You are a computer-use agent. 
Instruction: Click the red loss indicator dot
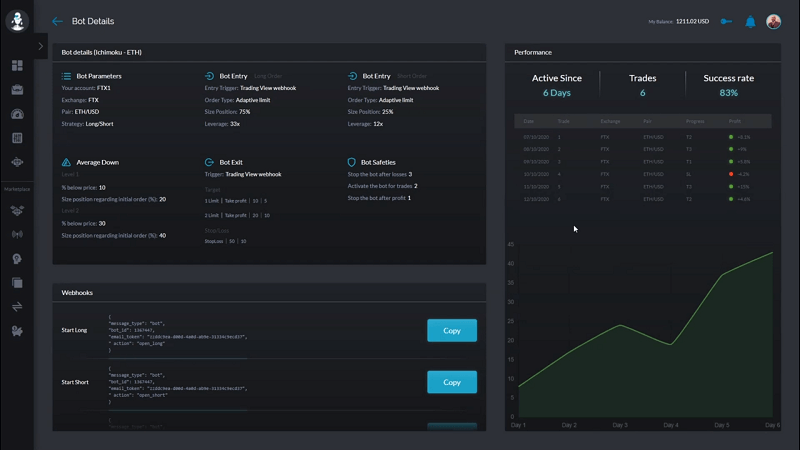point(731,174)
